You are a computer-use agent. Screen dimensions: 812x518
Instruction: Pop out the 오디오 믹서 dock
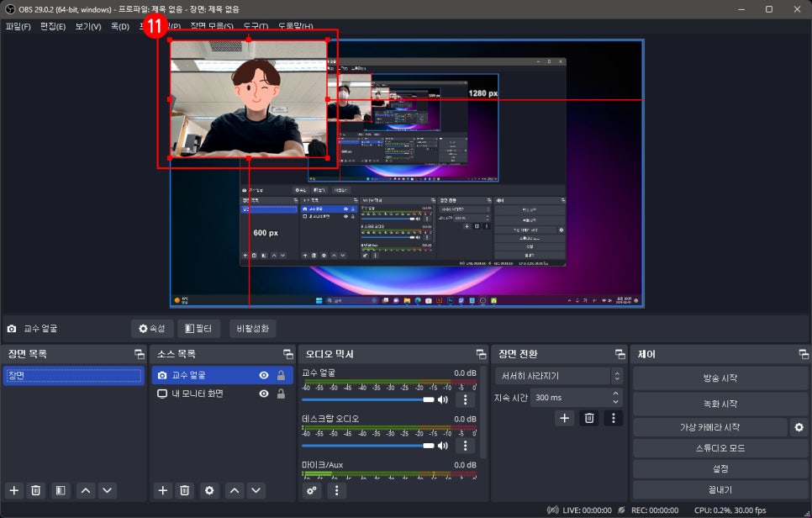(481, 354)
